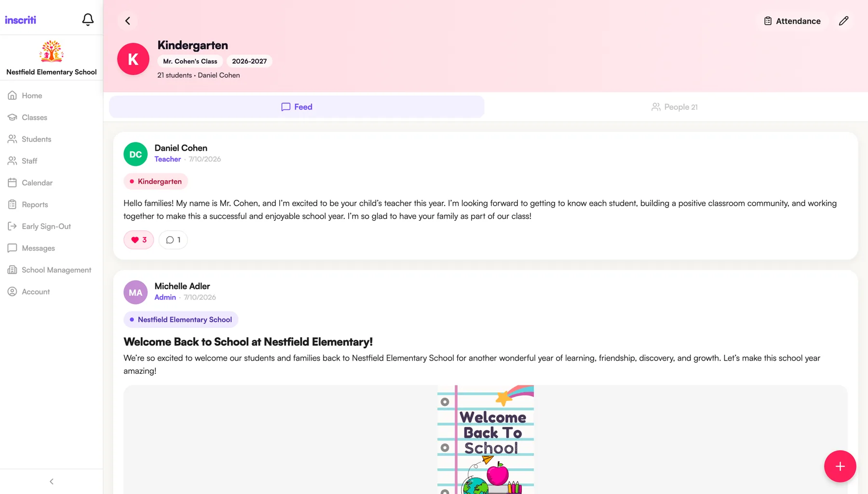The image size is (868, 494).
Task: Click the Michelle Adler post author name
Action: pyautogui.click(x=182, y=286)
